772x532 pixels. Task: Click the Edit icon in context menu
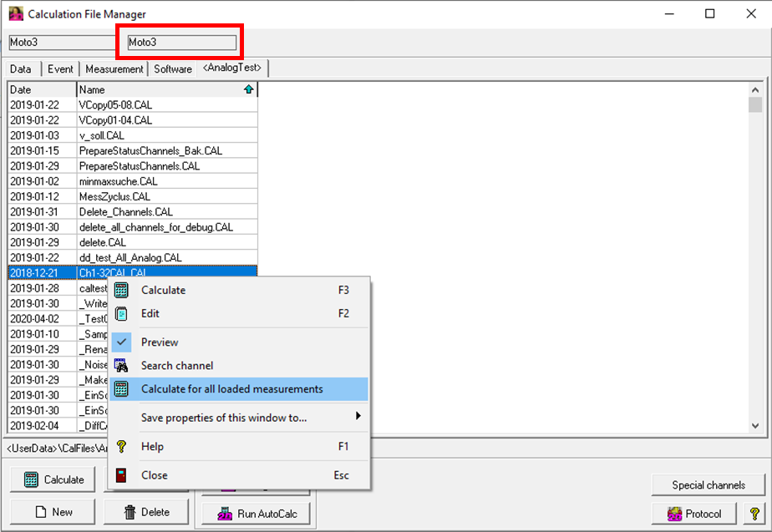(121, 313)
